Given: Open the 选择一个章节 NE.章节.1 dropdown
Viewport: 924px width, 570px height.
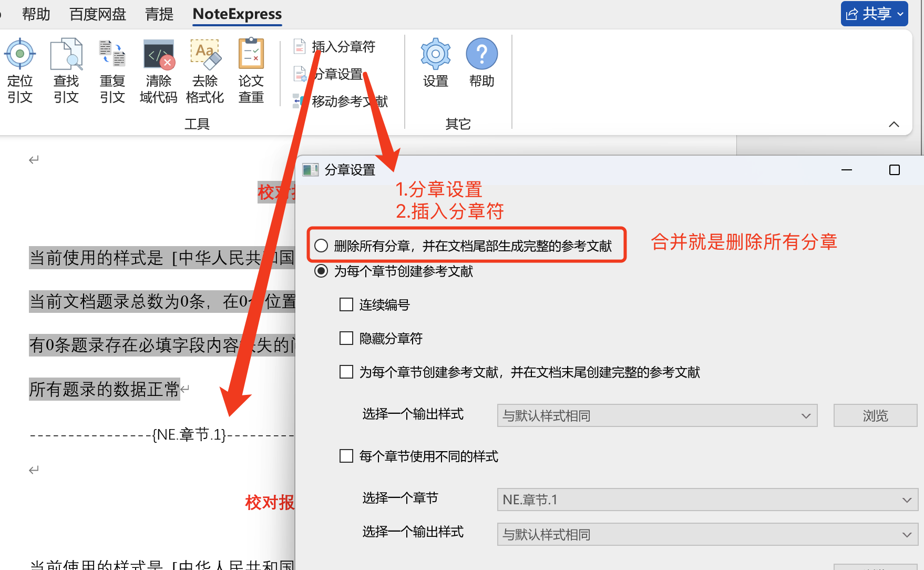Looking at the screenshot, I should pos(707,500).
